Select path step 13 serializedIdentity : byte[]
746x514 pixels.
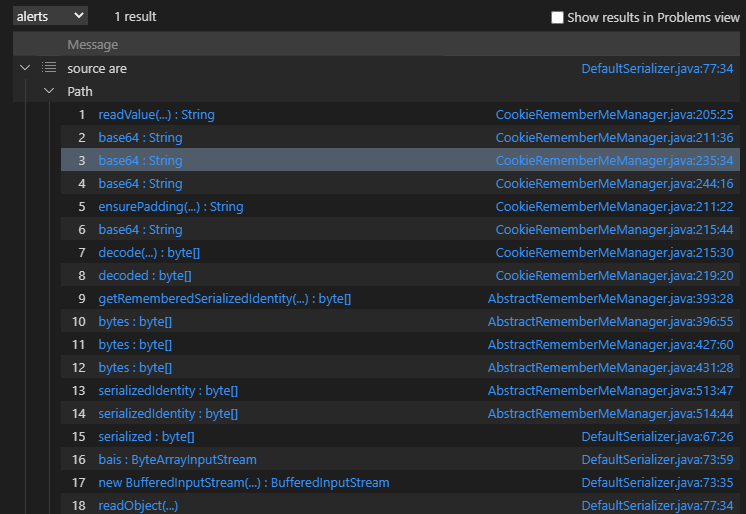coord(168,391)
